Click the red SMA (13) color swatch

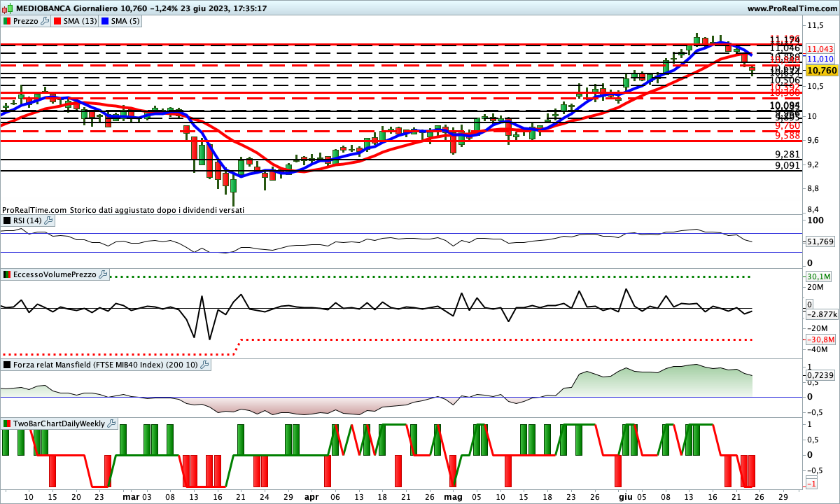tap(57, 21)
